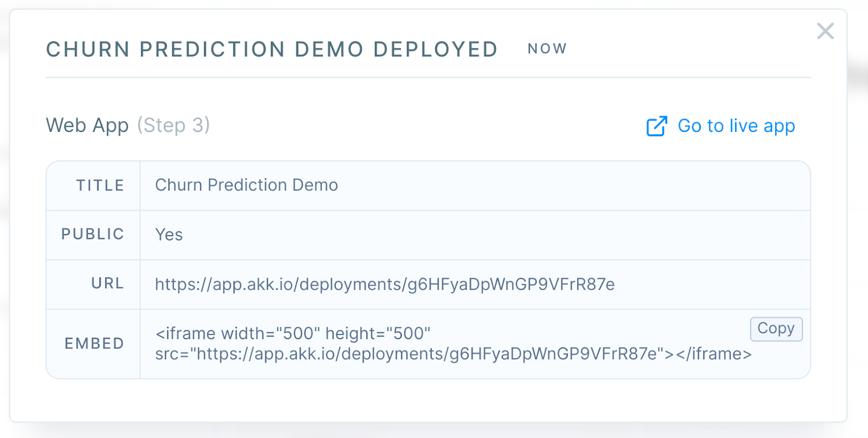Click the PUBLIC row label
This screenshot has height=438, width=868.
[x=93, y=234]
